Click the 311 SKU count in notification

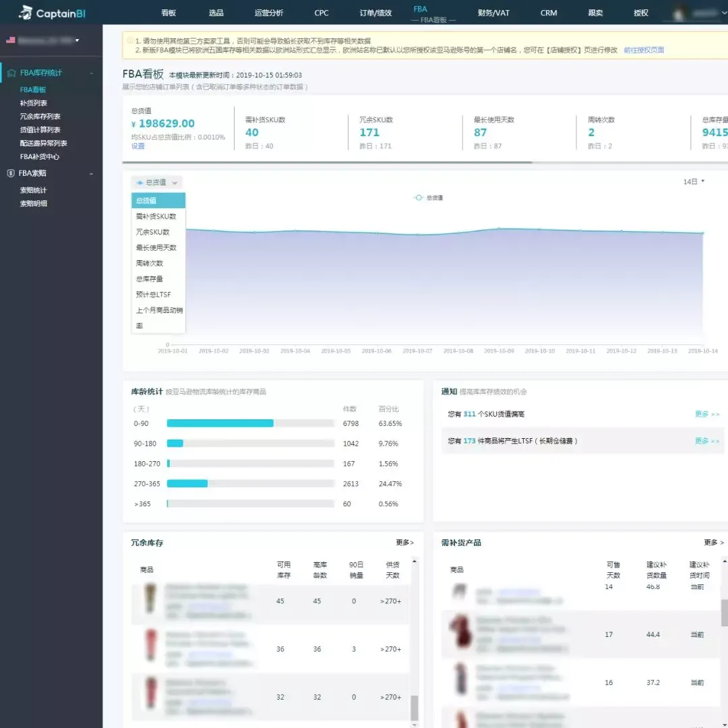(x=469, y=414)
